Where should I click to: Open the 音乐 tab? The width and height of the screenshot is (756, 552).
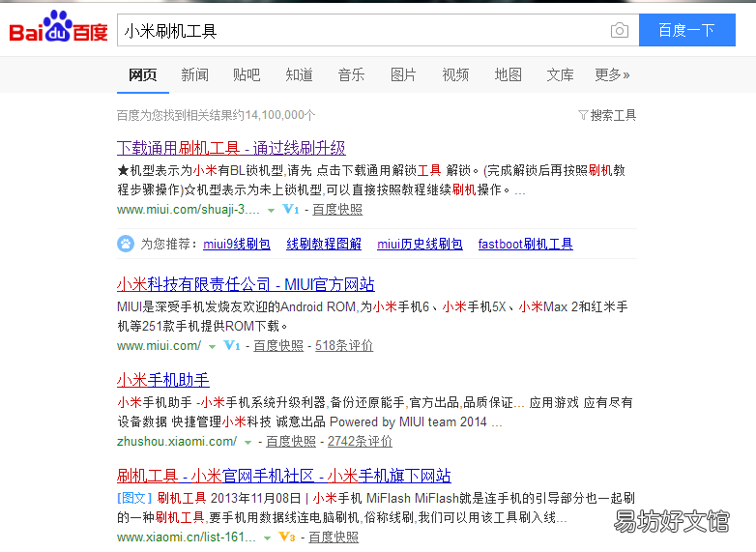[x=351, y=75]
